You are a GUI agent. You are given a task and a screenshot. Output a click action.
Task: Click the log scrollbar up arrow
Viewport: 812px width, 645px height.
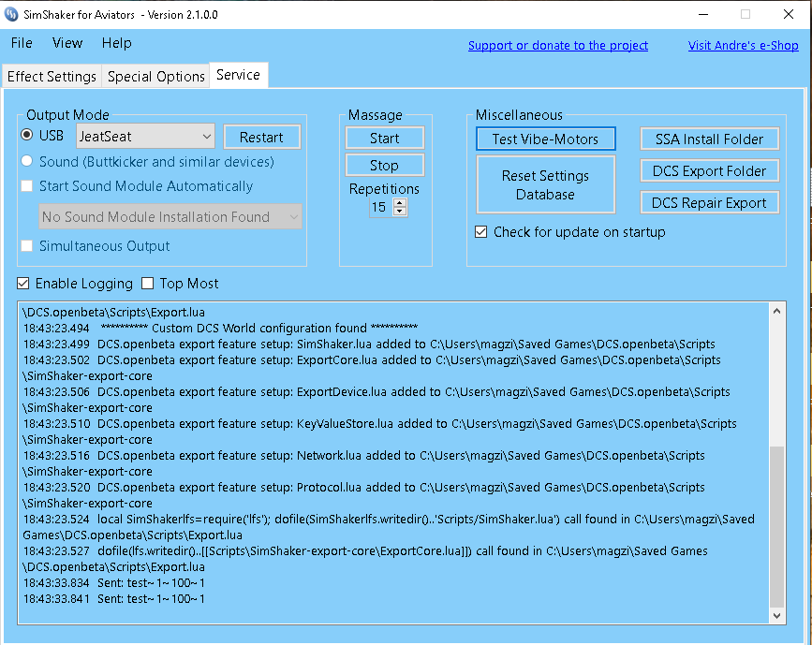776,311
